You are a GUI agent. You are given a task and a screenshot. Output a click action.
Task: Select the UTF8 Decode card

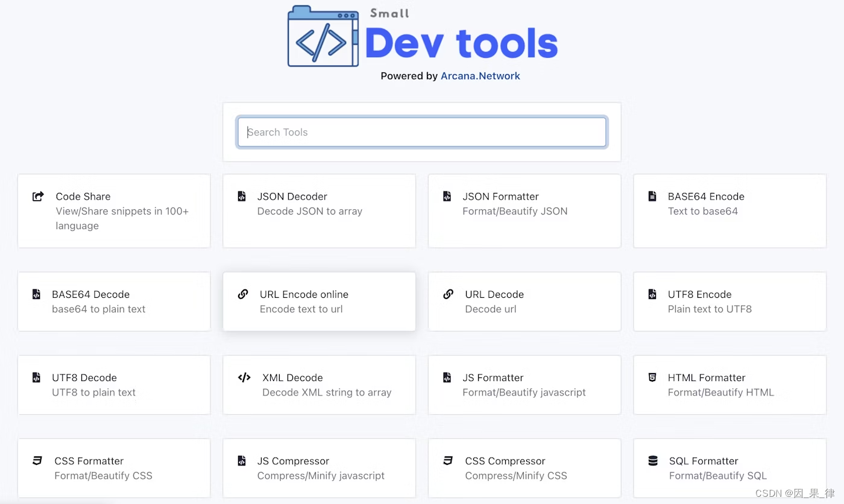[114, 385]
